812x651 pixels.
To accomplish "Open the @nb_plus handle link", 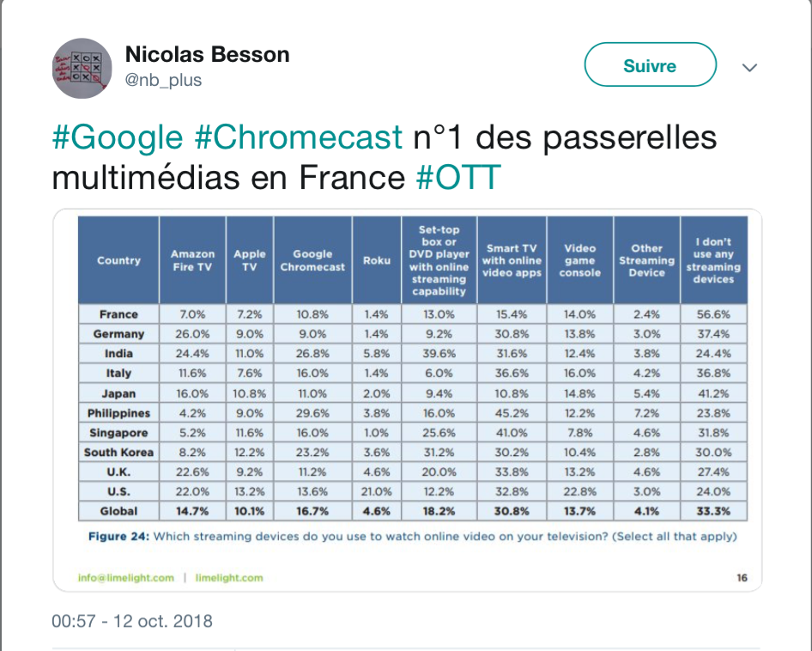I will click(x=163, y=80).
